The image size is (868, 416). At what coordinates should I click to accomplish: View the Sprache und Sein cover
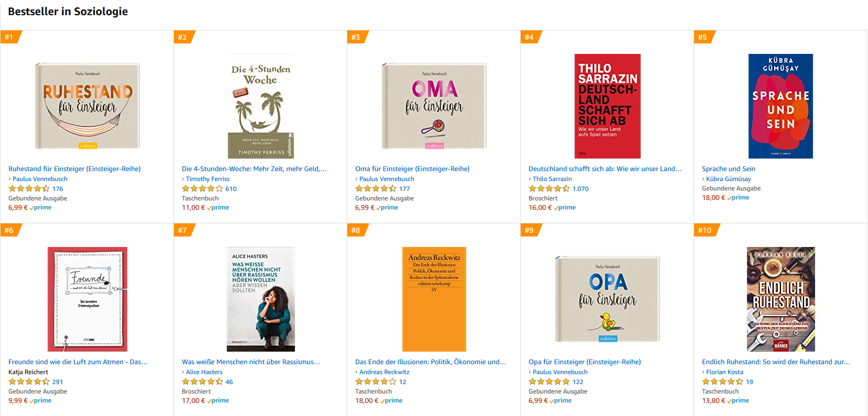click(781, 106)
